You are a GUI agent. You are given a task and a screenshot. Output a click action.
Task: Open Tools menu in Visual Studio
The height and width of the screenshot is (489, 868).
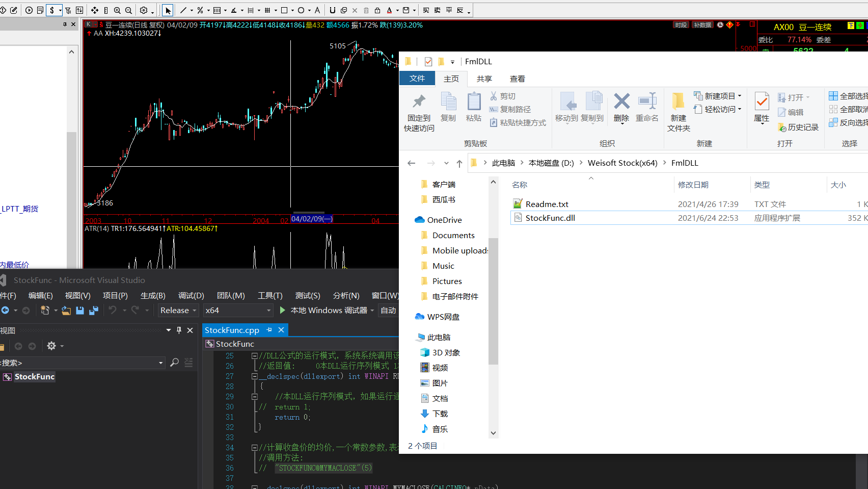(270, 295)
